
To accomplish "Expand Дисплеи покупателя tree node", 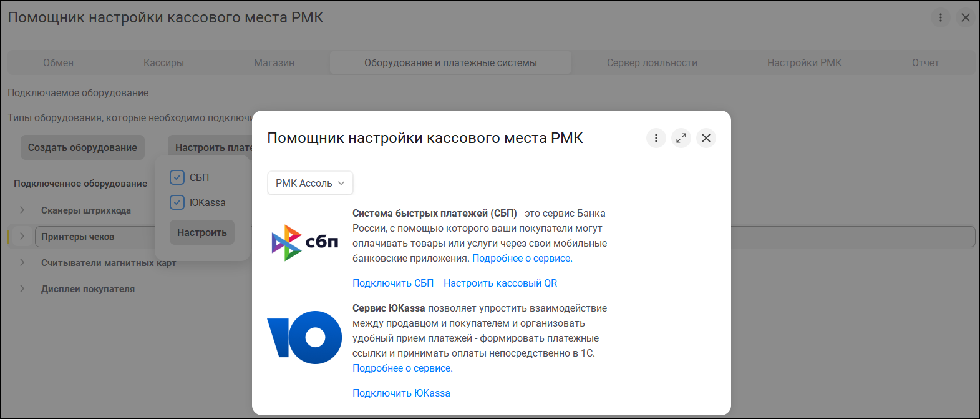I will pyautogui.click(x=22, y=288).
